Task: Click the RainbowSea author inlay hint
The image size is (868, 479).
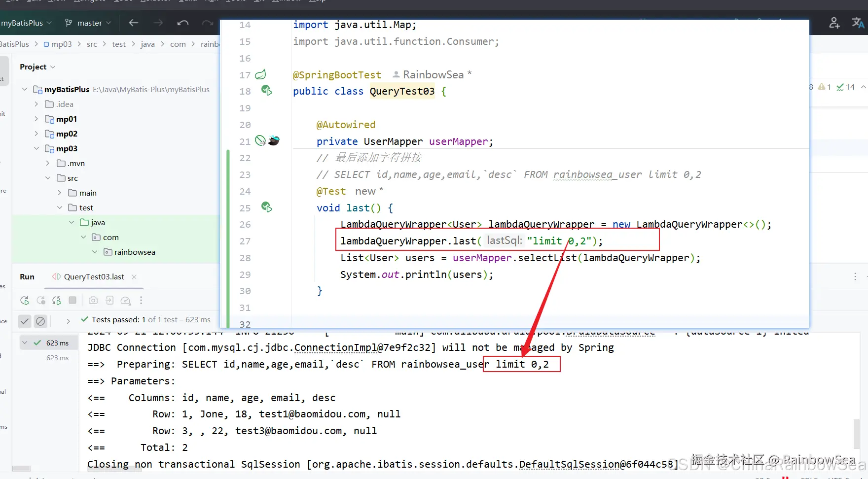Action: 432,74
